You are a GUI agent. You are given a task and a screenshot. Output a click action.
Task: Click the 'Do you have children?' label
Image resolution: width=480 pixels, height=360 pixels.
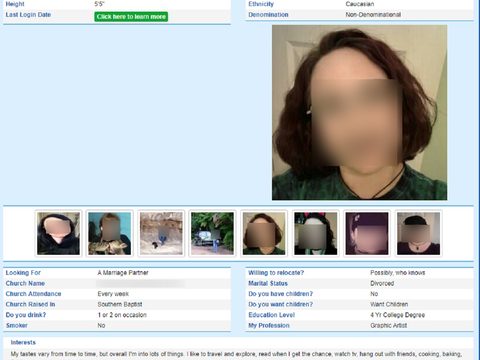[280, 294]
